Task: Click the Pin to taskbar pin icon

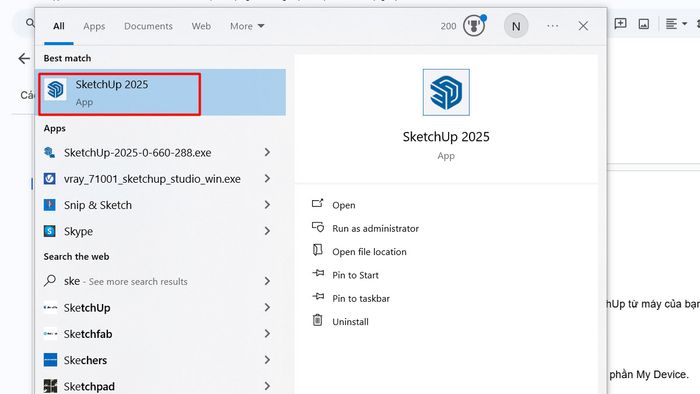Action: 318,296
